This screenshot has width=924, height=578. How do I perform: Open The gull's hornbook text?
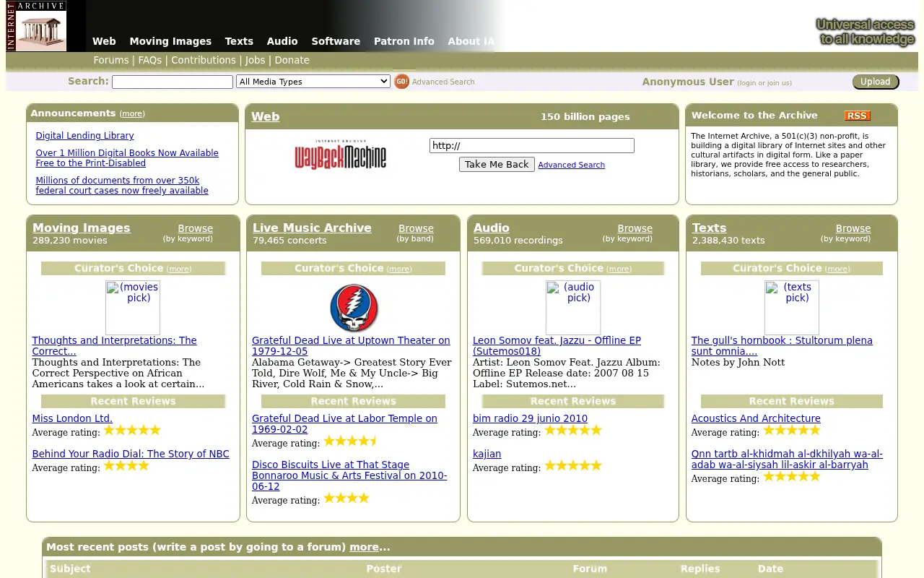[x=782, y=346]
